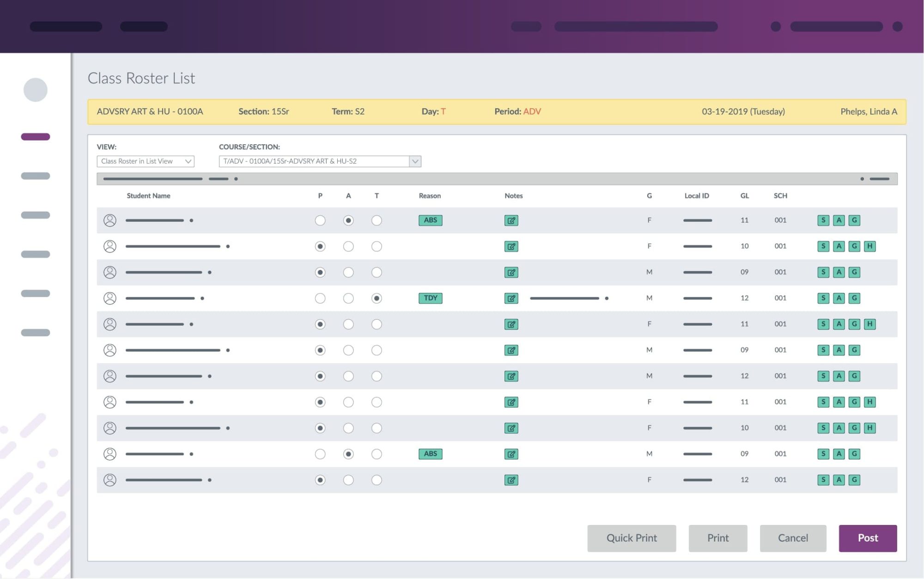Viewport: 924px width, 579px height.
Task: Toggle the Tardy radio button for tenth student
Action: tap(377, 454)
